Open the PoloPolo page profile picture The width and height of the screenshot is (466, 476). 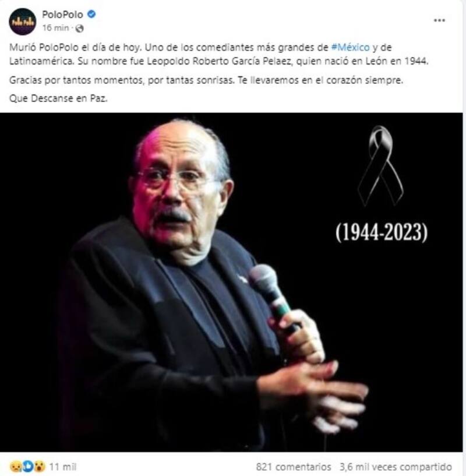click(x=23, y=22)
